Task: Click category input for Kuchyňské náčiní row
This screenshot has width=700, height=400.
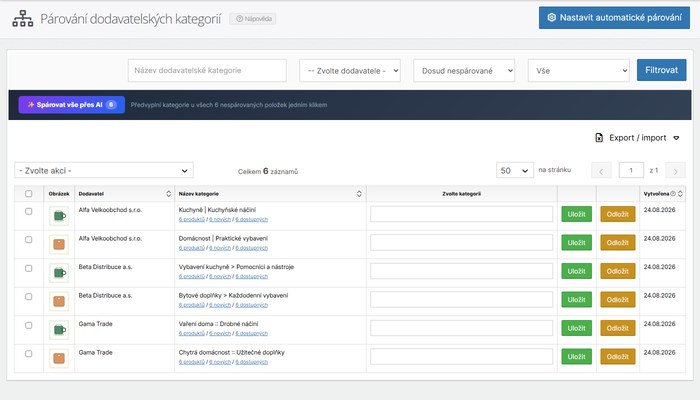Action: coord(461,214)
